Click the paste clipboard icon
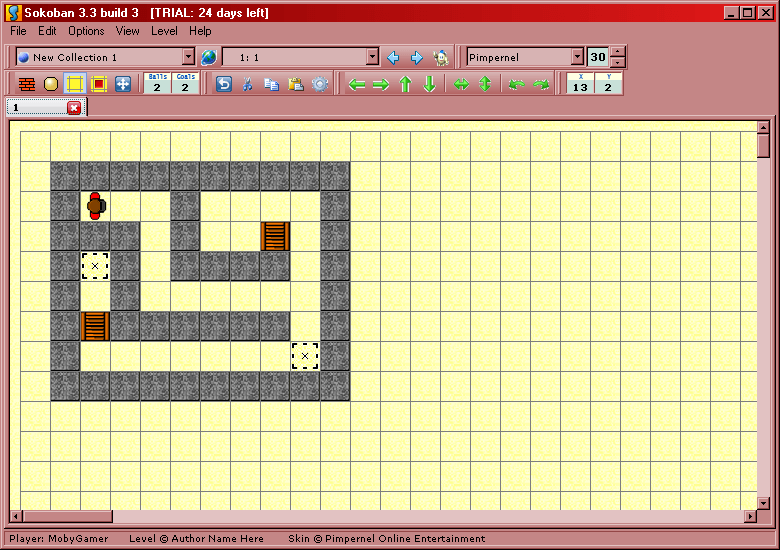Image resolution: width=780 pixels, height=550 pixels. pyautogui.click(x=295, y=84)
